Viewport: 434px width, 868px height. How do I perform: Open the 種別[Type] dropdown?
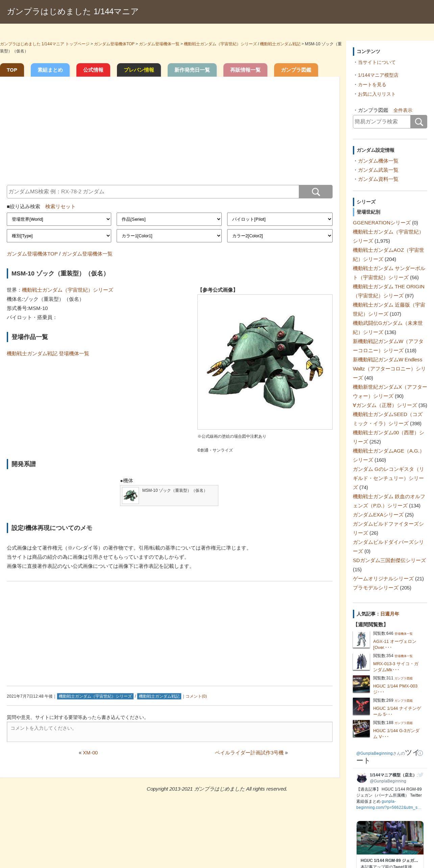(59, 236)
